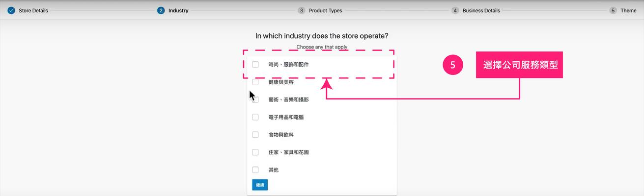The width and height of the screenshot is (644, 196).
Task: Click the step 3 circle icon
Action: [301, 10]
